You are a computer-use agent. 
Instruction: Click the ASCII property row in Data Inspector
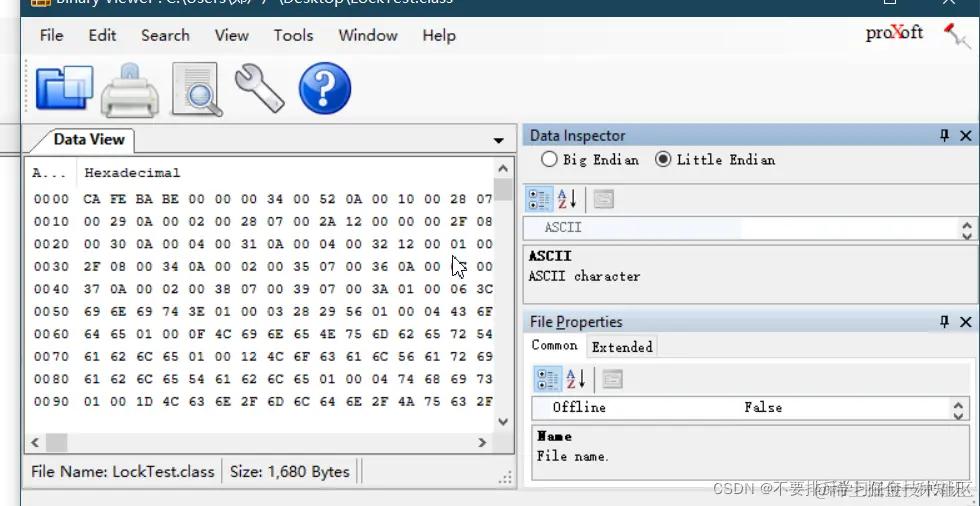click(741, 228)
